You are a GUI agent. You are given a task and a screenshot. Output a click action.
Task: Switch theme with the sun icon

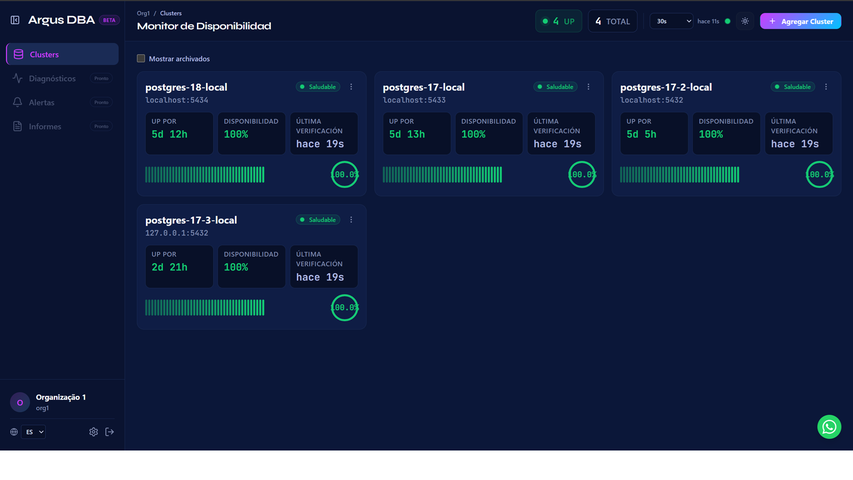pos(745,21)
